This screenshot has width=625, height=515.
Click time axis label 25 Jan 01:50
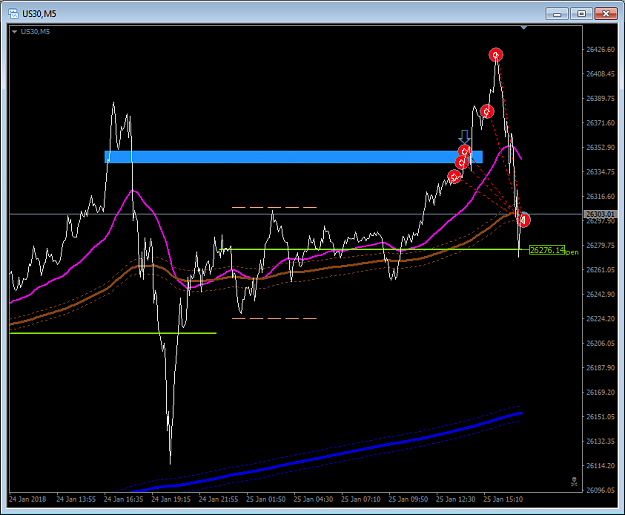click(266, 499)
